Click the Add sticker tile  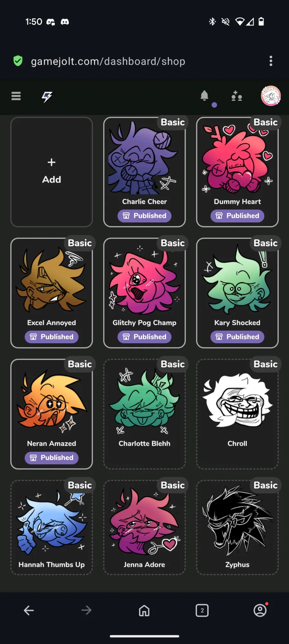tap(51, 172)
